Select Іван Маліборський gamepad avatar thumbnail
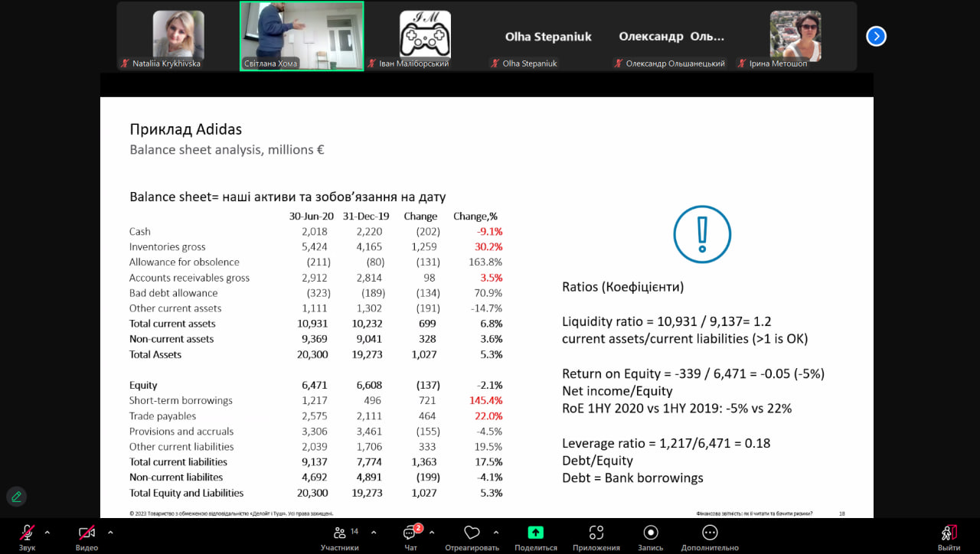 tap(425, 36)
